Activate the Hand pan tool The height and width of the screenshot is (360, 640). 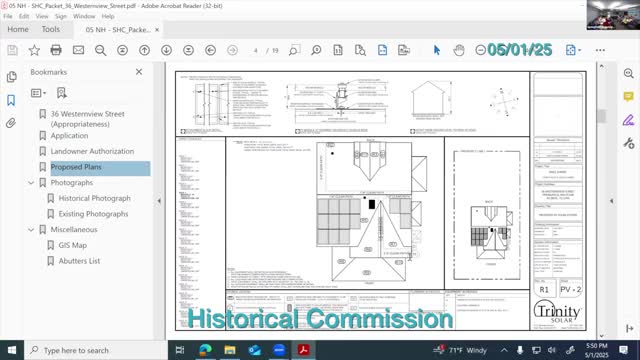click(459, 50)
